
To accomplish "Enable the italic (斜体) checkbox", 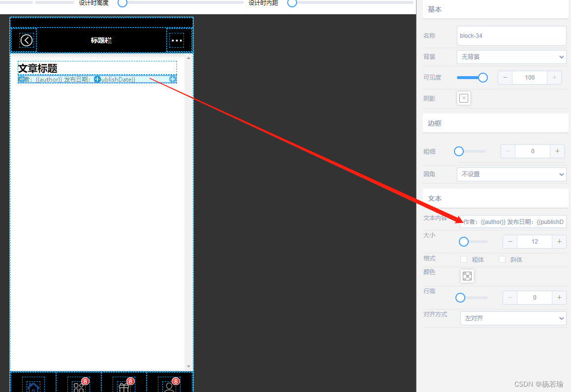I will 502,259.
